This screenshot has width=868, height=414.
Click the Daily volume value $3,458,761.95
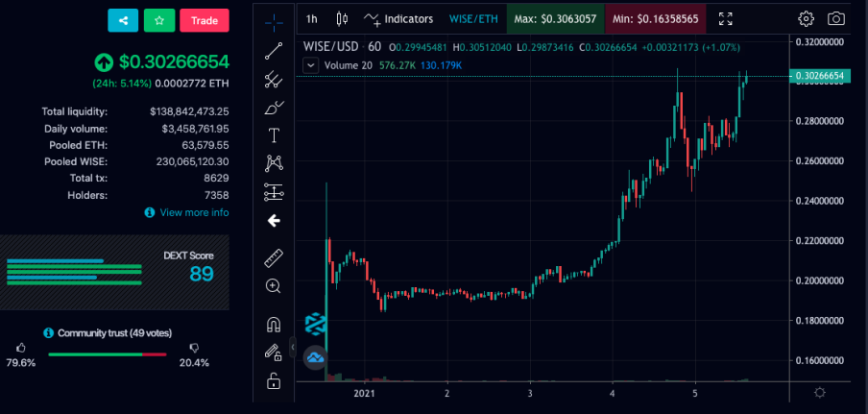(x=196, y=129)
